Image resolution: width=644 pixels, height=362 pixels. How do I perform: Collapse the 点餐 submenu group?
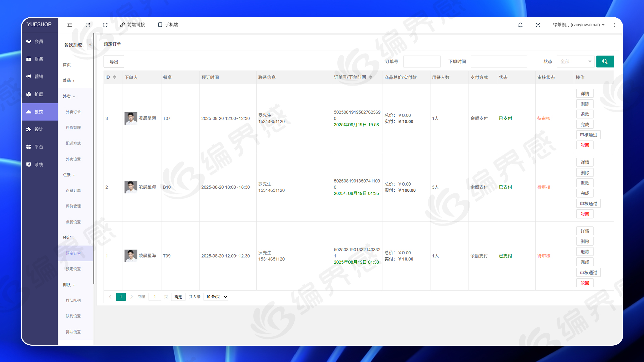click(x=69, y=175)
